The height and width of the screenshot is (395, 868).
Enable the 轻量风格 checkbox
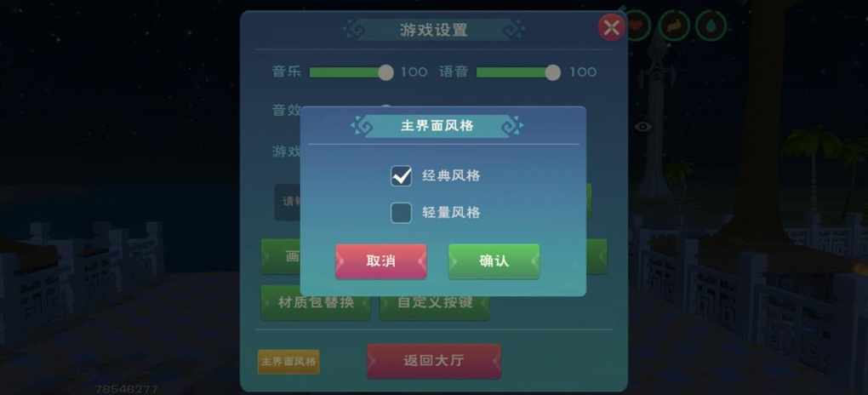click(402, 213)
